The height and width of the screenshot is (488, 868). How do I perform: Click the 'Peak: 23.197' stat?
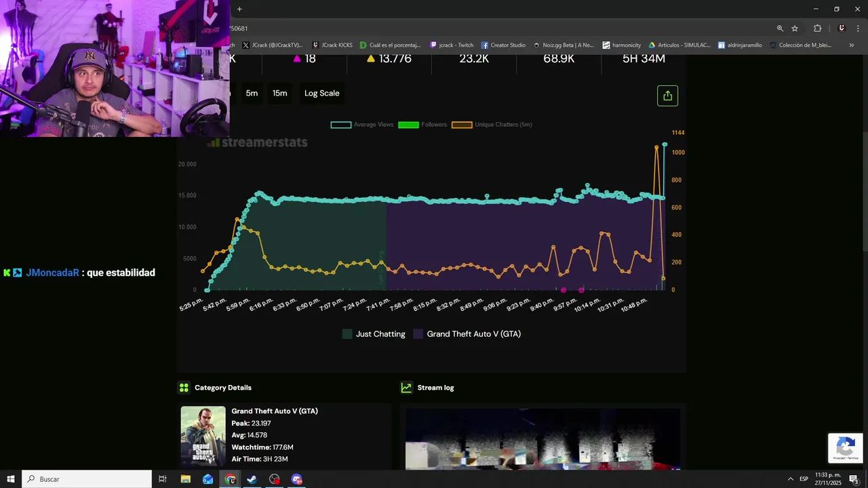pyautogui.click(x=251, y=424)
